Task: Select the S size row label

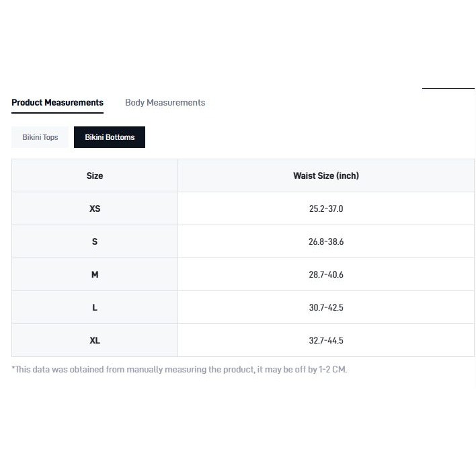Action: pos(95,241)
